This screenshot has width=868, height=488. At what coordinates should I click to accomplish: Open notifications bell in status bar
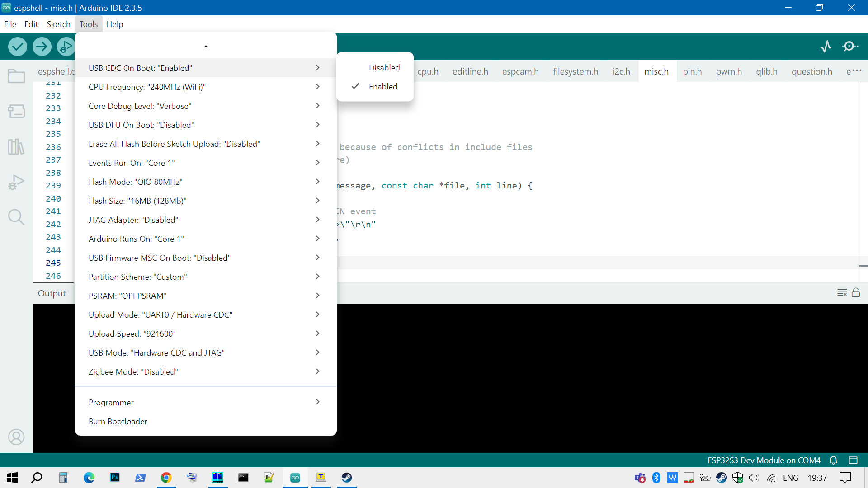tap(834, 460)
